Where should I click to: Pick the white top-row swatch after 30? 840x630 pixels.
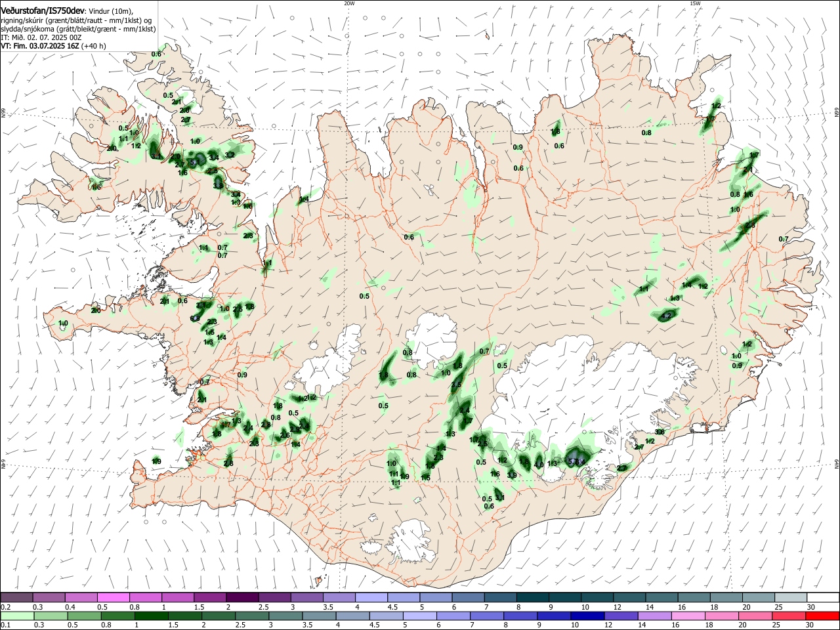click(822, 597)
